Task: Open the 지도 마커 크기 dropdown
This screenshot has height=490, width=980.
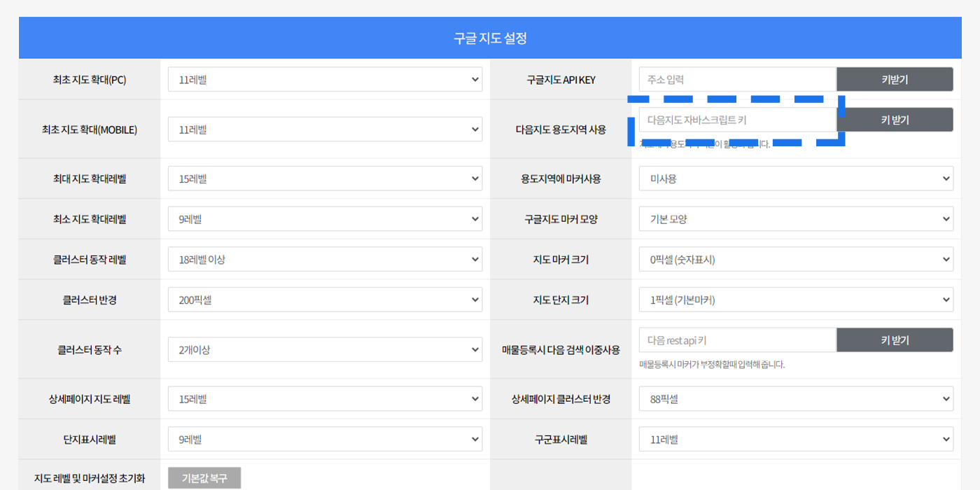Action: 795,260
